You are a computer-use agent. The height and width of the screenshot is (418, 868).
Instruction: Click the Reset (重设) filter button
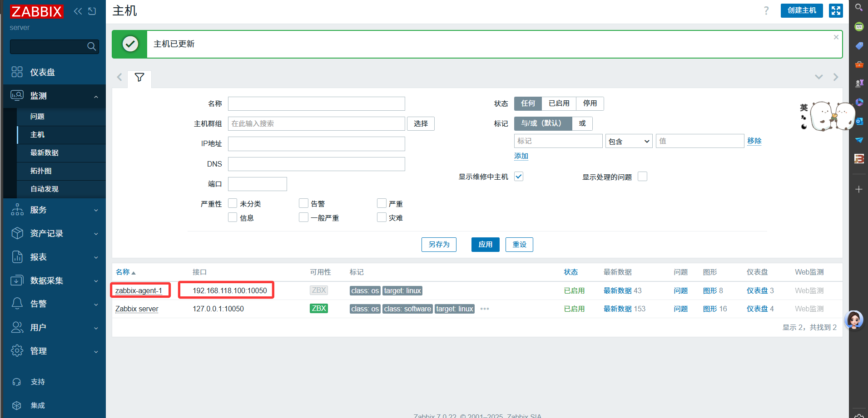click(519, 245)
